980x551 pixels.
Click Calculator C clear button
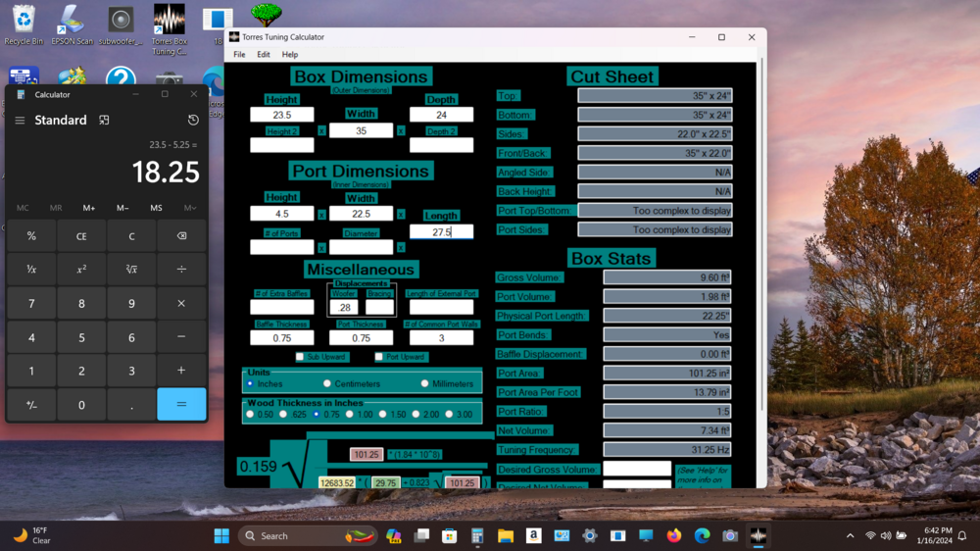[131, 236]
